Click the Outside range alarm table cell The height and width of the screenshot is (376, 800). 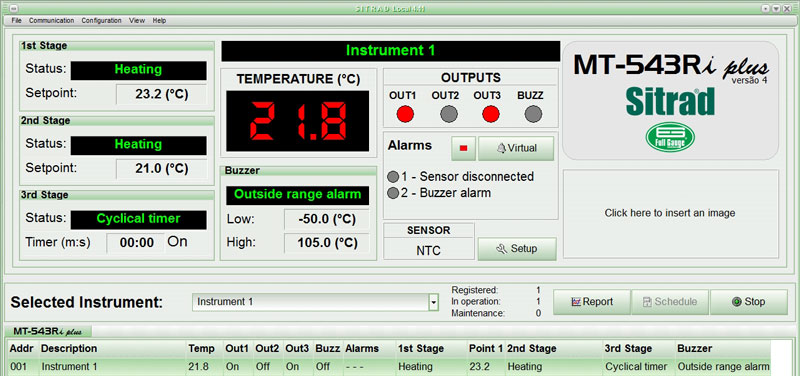723,366
